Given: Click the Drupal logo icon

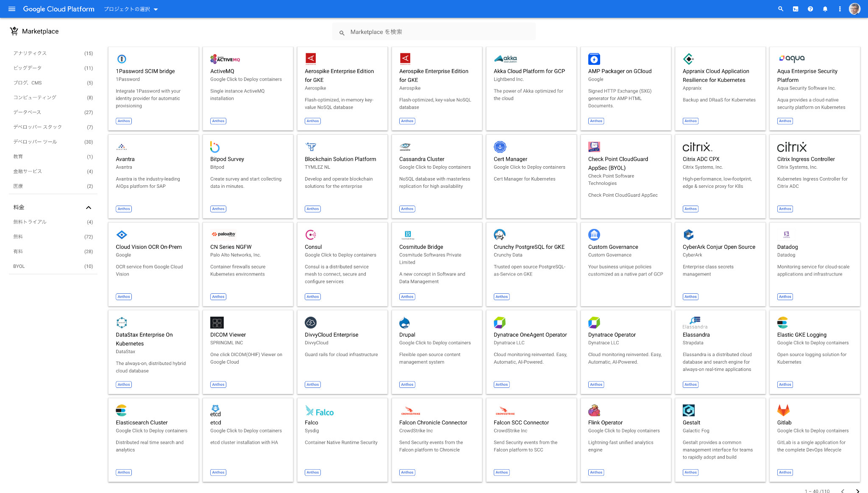Looking at the screenshot, I should [404, 323].
